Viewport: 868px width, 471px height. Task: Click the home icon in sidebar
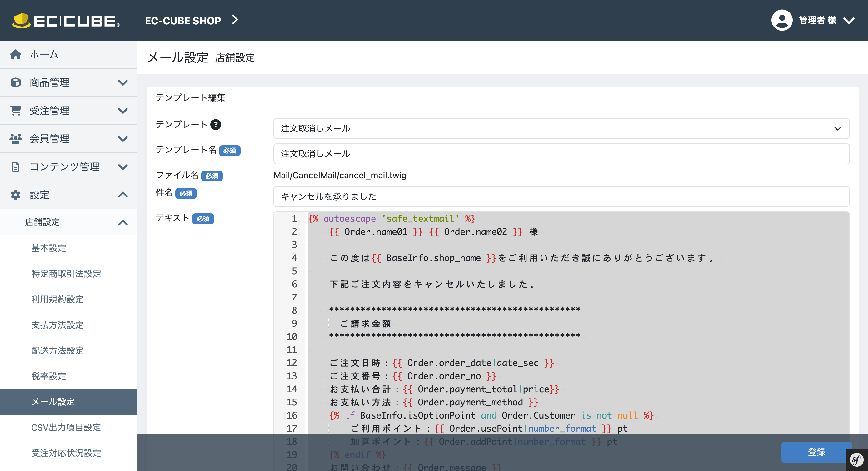[16, 54]
